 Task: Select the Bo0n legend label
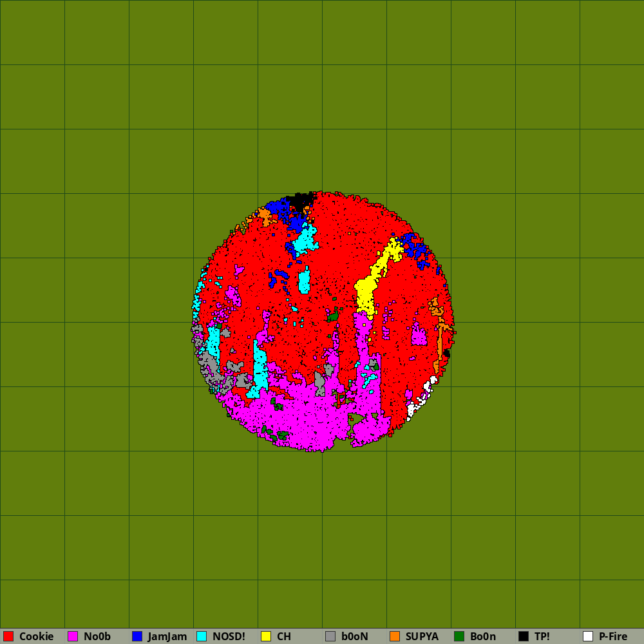click(x=483, y=636)
